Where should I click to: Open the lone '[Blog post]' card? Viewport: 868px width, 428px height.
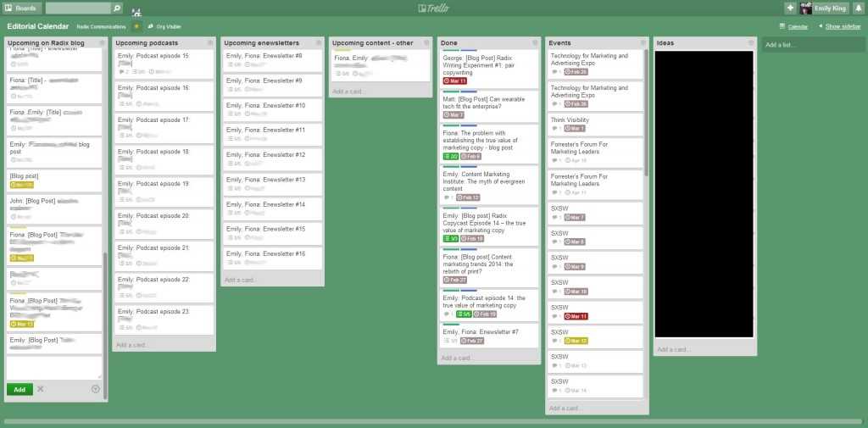[x=54, y=181]
